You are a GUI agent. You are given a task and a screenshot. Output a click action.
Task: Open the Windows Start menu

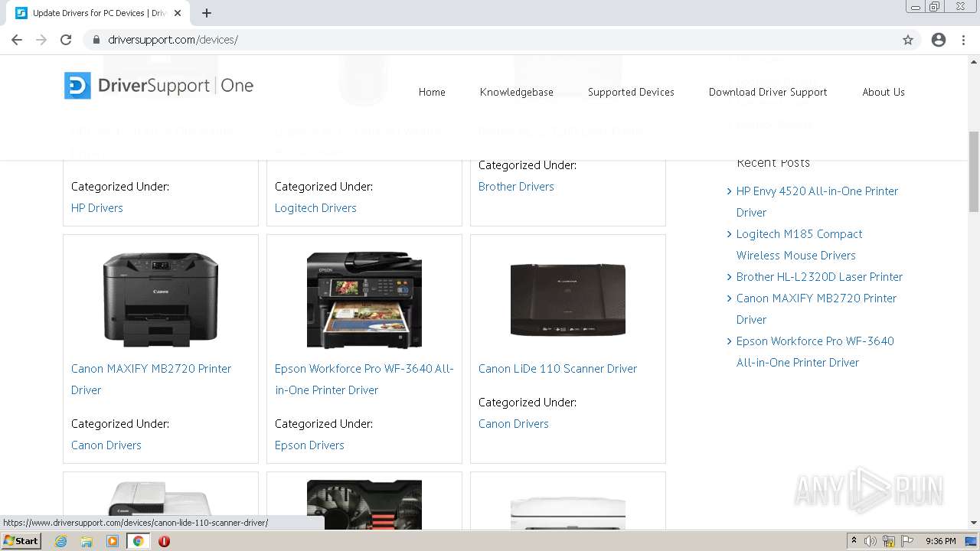pos(21,541)
